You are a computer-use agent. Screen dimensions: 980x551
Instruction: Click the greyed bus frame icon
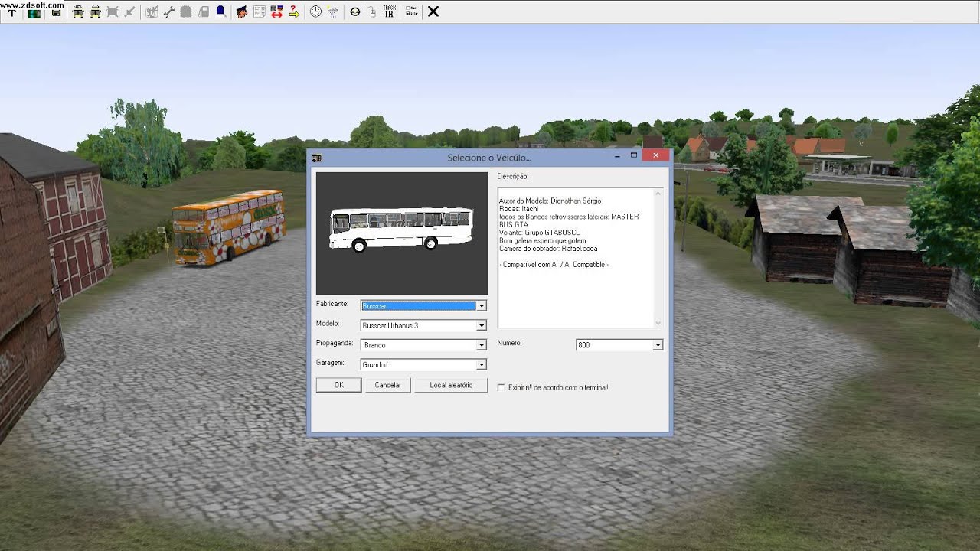(112, 11)
